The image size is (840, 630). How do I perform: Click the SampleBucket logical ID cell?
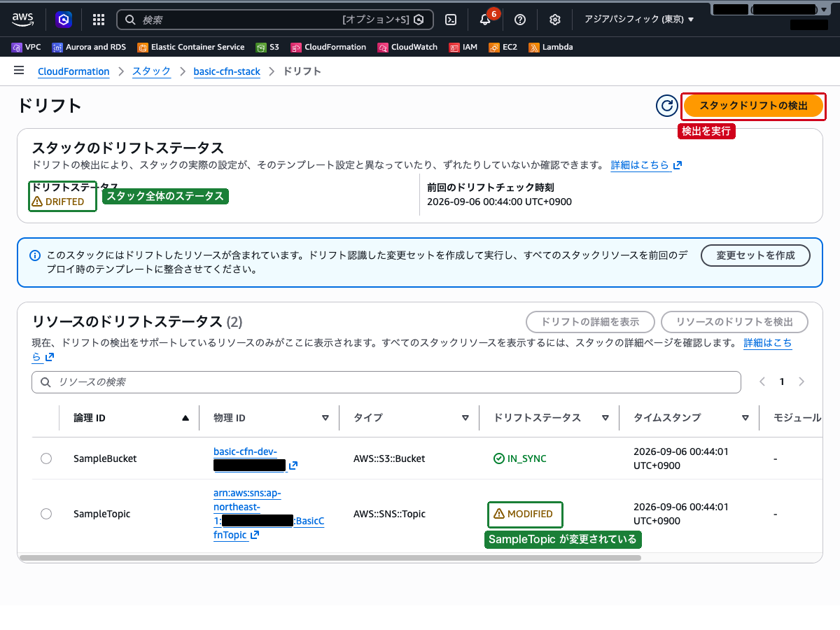(105, 458)
